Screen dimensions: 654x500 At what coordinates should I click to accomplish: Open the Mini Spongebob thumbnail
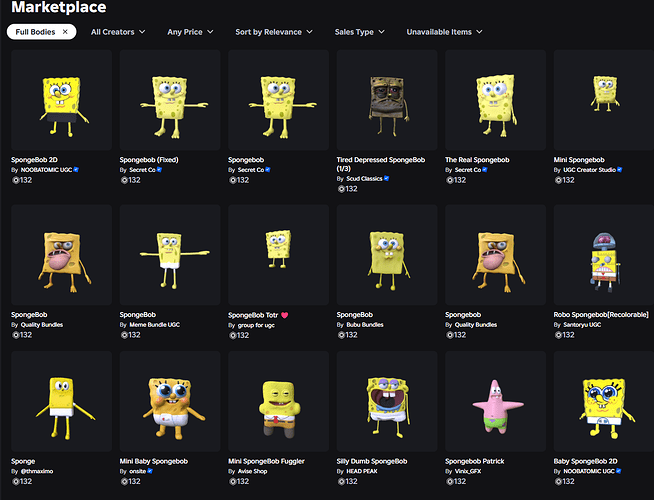604,100
